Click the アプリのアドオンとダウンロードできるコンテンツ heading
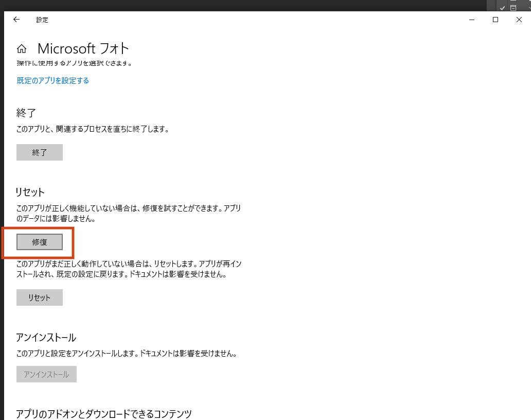The width and height of the screenshot is (531, 420). [103, 413]
